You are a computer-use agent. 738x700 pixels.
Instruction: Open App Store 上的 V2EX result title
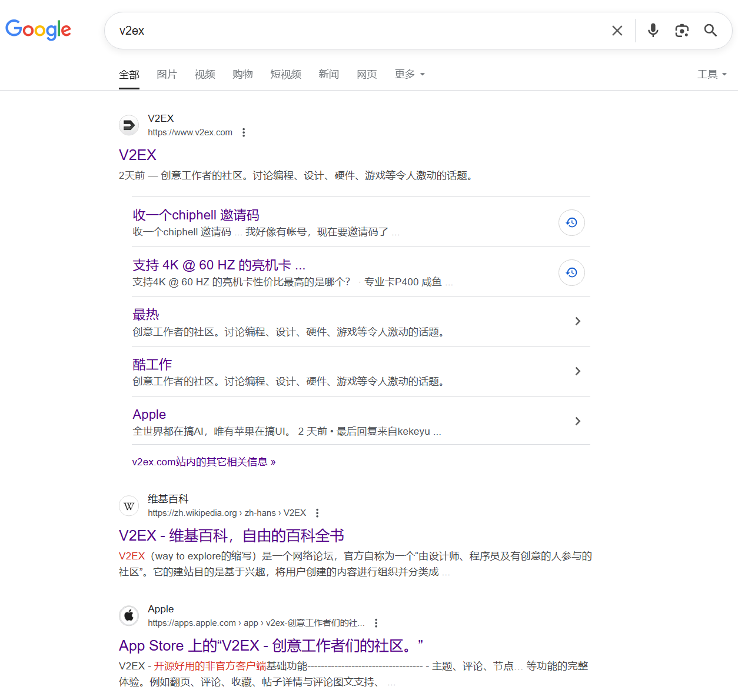pos(271,645)
